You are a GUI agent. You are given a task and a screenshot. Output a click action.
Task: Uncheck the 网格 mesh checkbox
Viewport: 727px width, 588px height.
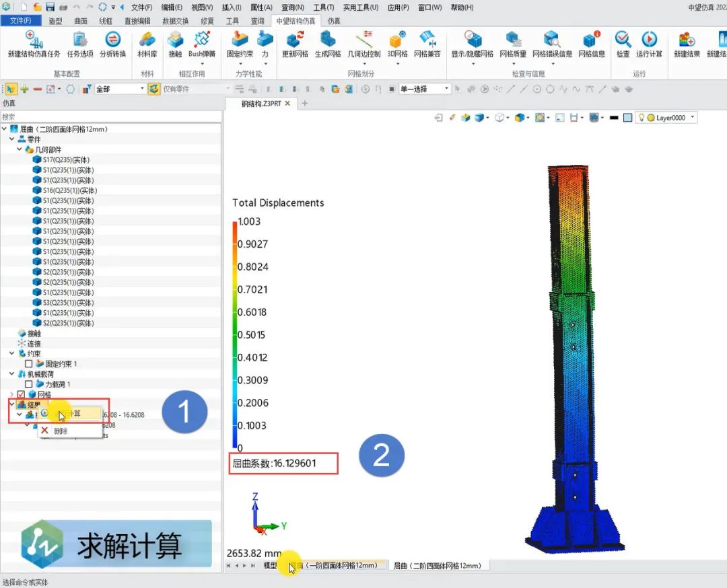[x=21, y=394]
